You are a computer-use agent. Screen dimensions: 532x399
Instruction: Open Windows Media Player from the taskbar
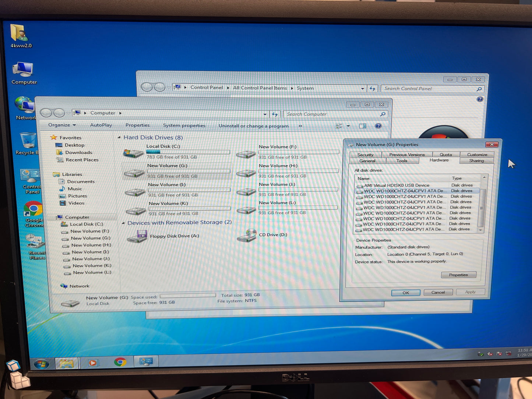(93, 363)
